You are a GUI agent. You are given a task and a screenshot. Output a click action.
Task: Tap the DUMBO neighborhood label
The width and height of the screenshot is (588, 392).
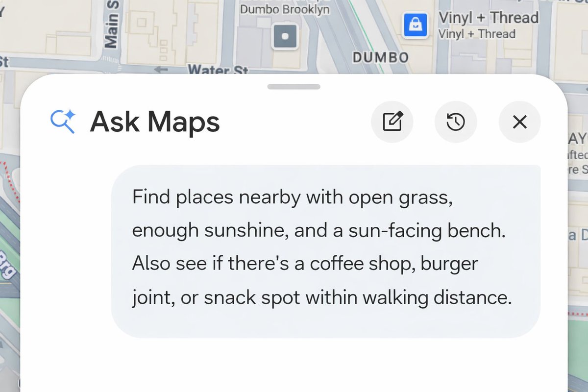click(380, 57)
